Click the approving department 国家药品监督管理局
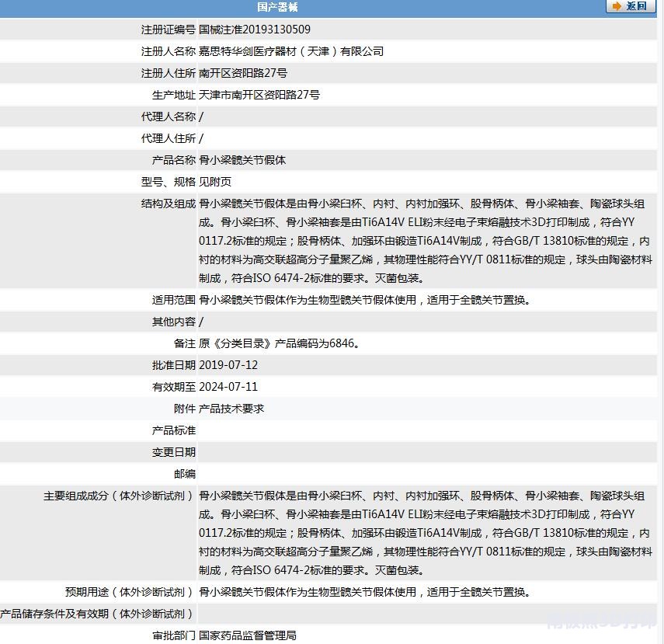 tap(248, 635)
